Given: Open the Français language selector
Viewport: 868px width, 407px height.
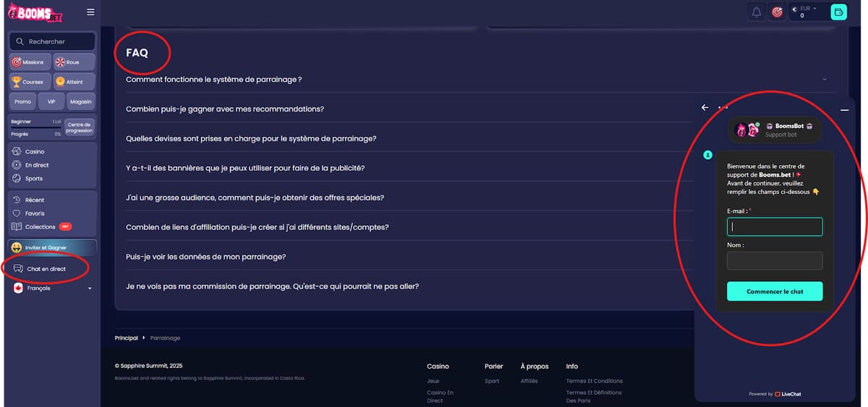Looking at the screenshot, I should [52, 288].
